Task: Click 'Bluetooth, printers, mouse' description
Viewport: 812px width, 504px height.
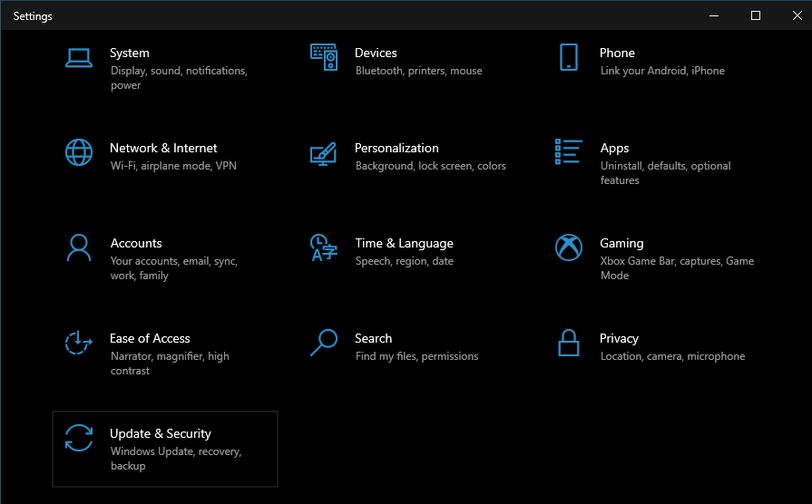Action: (x=419, y=71)
